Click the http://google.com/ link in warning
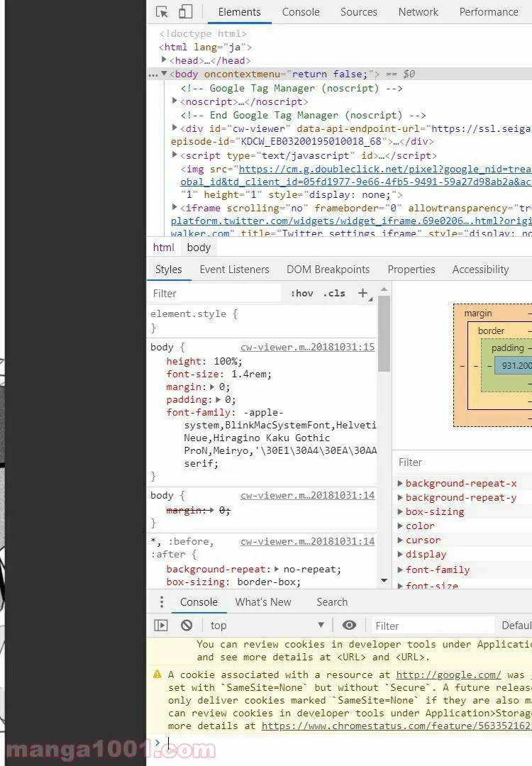Viewport: 532px width, 766px height. tap(448, 675)
